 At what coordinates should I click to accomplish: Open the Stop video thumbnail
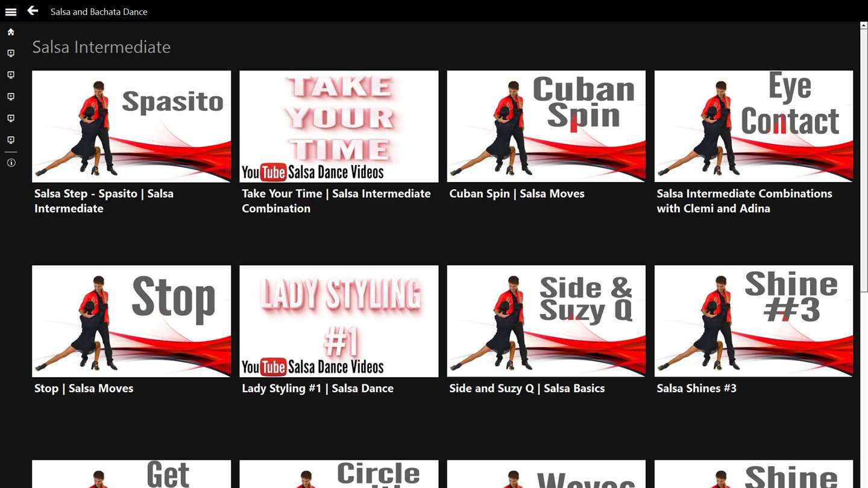pos(131,321)
